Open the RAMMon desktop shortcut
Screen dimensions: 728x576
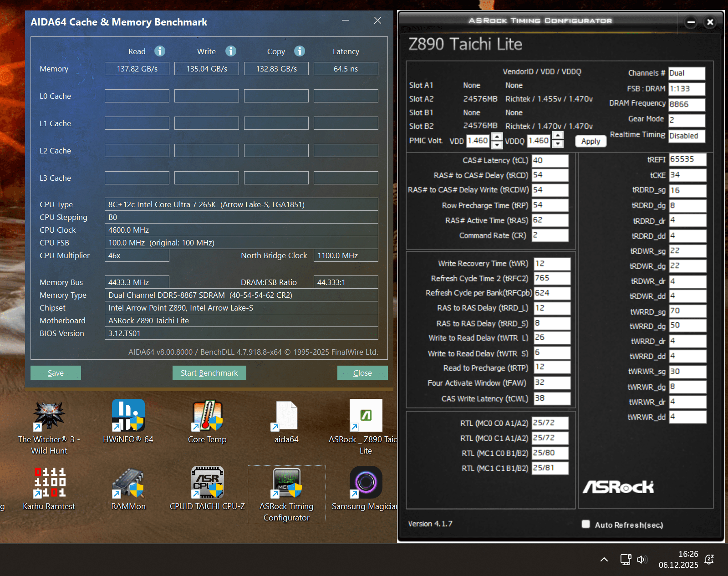pos(128,489)
